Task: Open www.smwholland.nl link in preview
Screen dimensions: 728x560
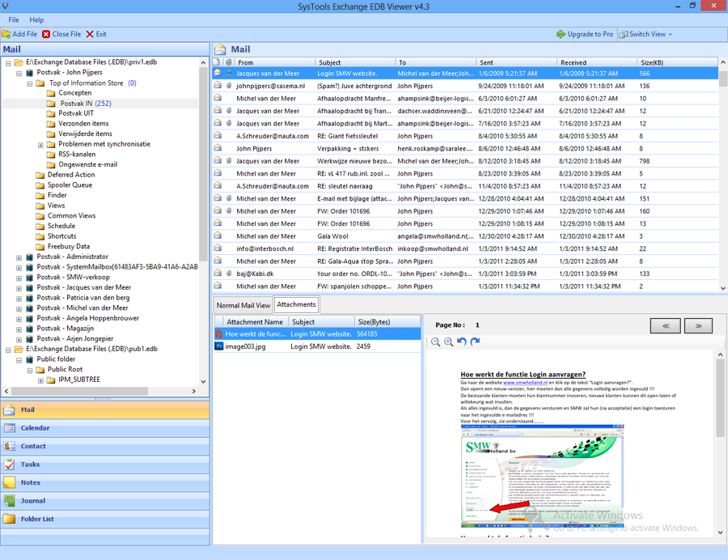Action: coord(525,383)
